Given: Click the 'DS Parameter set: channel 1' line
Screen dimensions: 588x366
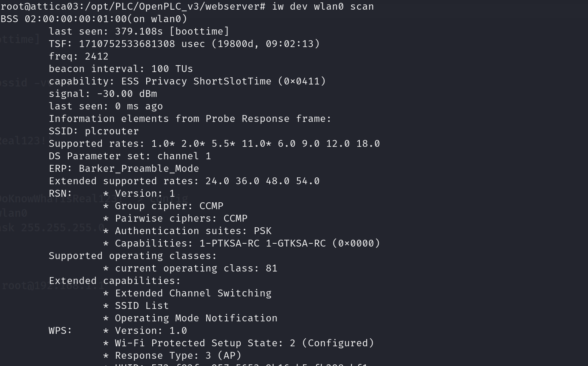Looking at the screenshot, I should tap(130, 156).
